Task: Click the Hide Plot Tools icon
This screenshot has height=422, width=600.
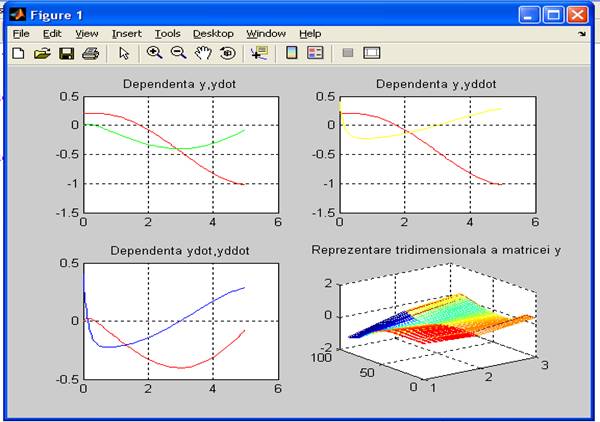Action: 347,52
